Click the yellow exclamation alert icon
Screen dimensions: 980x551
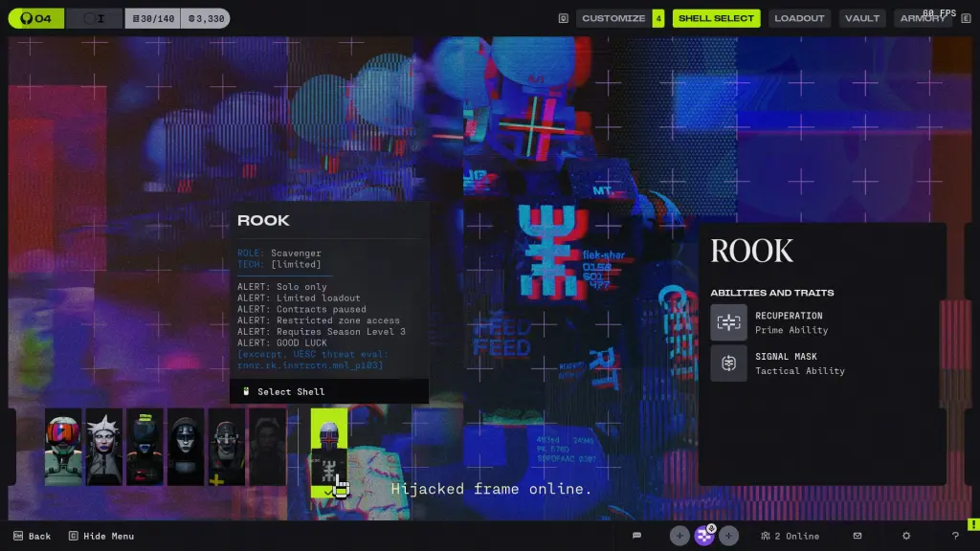(972, 523)
